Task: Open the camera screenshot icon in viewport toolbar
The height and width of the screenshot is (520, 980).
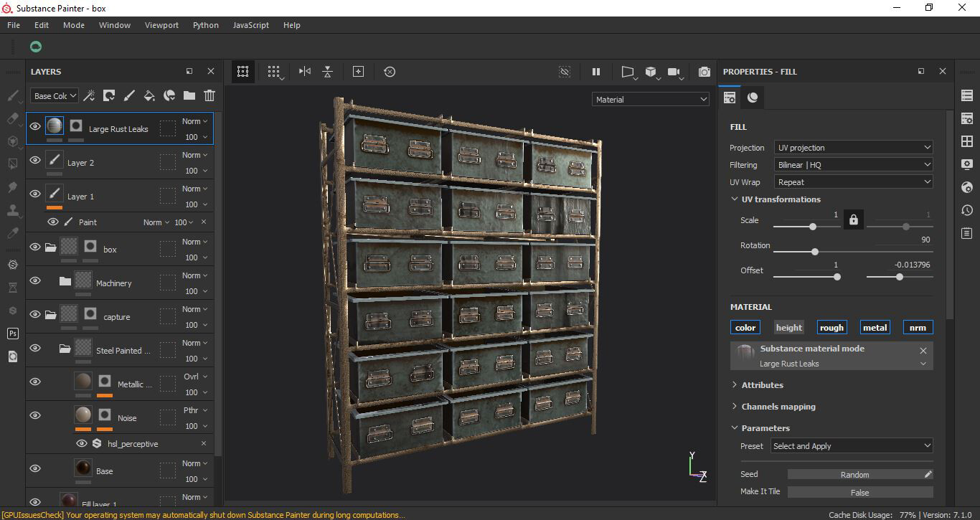Action: point(704,72)
